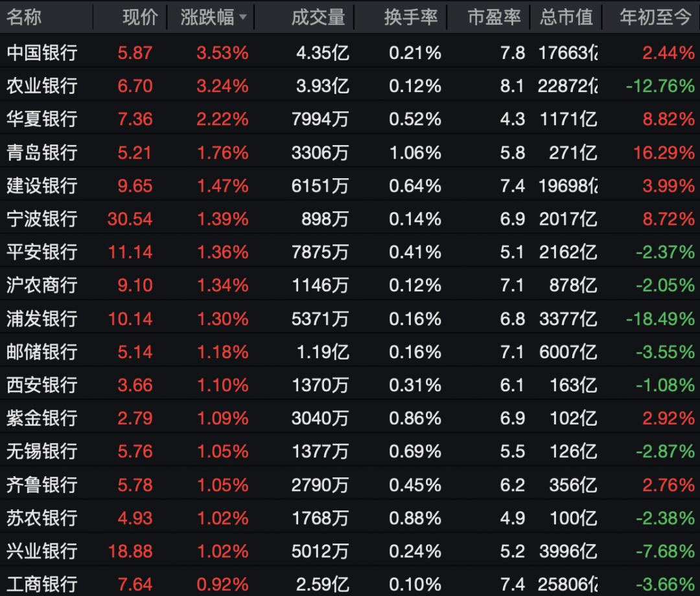Click the 名称 column header
Image resolution: width=700 pixels, height=596 pixels.
[24, 17]
